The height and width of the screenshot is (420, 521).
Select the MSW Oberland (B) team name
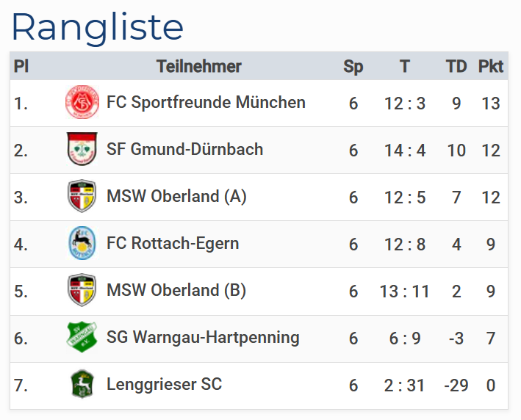[176, 291]
